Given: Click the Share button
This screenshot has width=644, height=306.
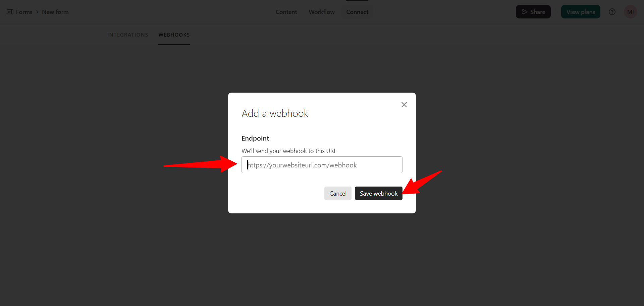Looking at the screenshot, I should [533, 12].
